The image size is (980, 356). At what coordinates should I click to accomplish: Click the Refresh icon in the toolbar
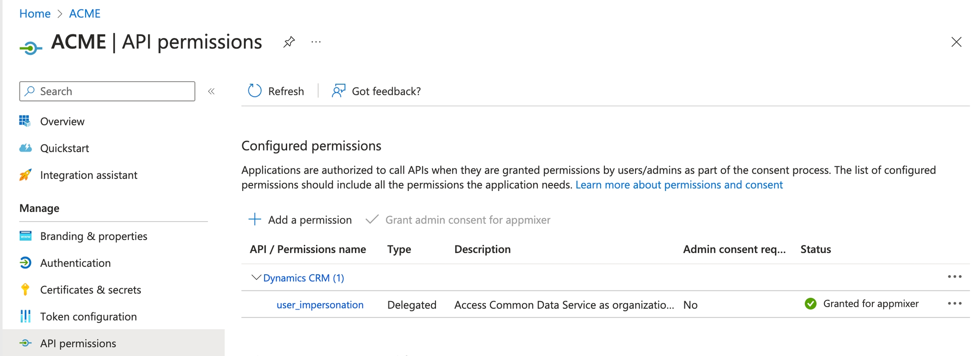[x=254, y=91]
